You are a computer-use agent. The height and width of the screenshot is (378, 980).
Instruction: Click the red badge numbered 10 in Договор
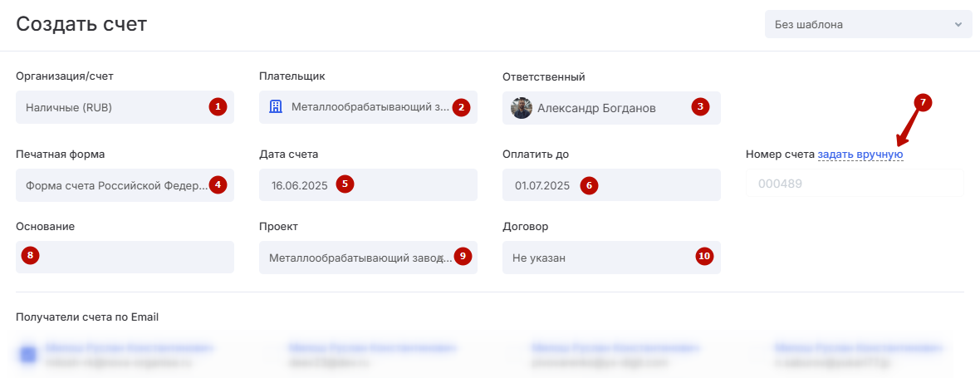coord(704,257)
